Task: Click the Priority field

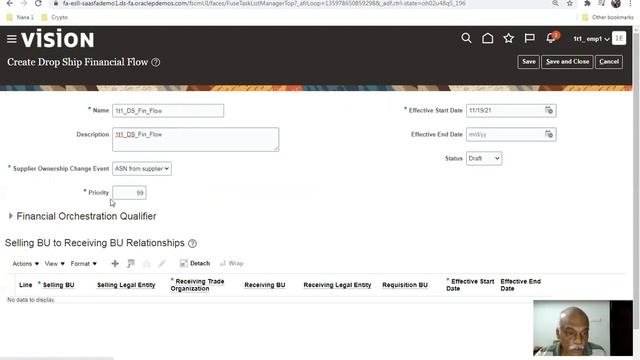Action: coord(129,193)
